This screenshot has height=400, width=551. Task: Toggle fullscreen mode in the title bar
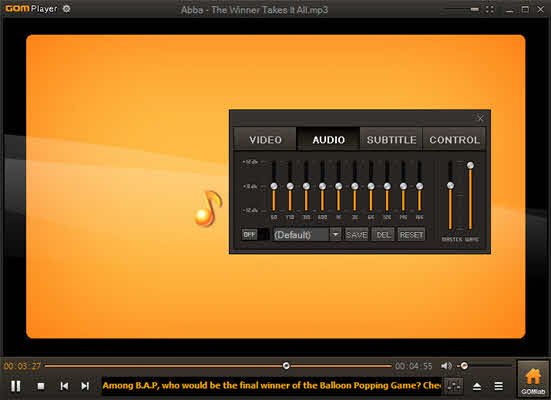490,9
